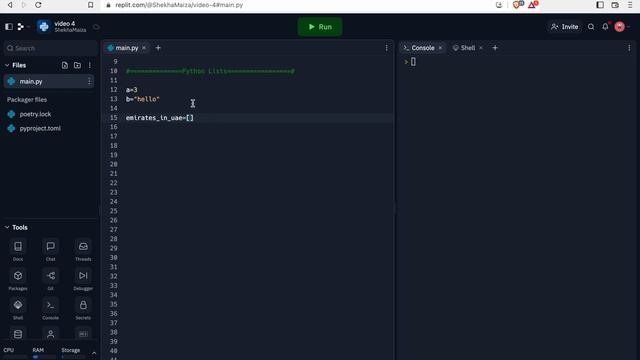Bookmark this page in browser
Image resolution: width=640 pixels, height=360 pixels.
[x=90, y=5]
